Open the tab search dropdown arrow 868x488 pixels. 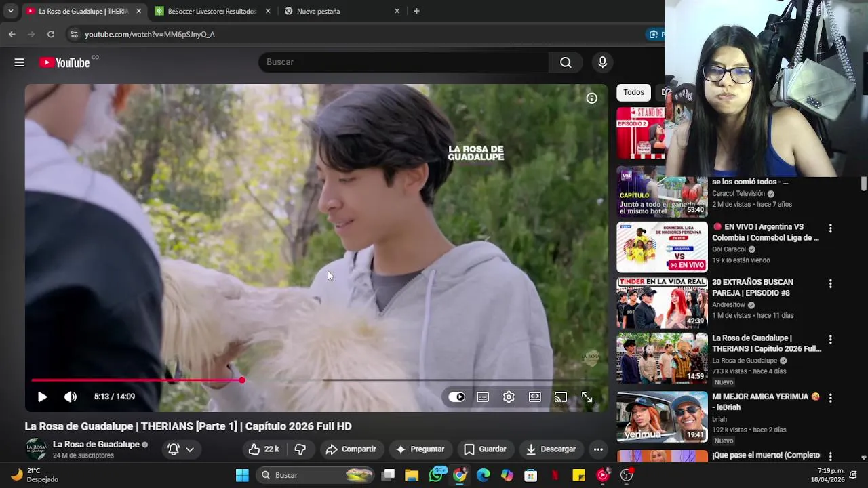click(10, 11)
